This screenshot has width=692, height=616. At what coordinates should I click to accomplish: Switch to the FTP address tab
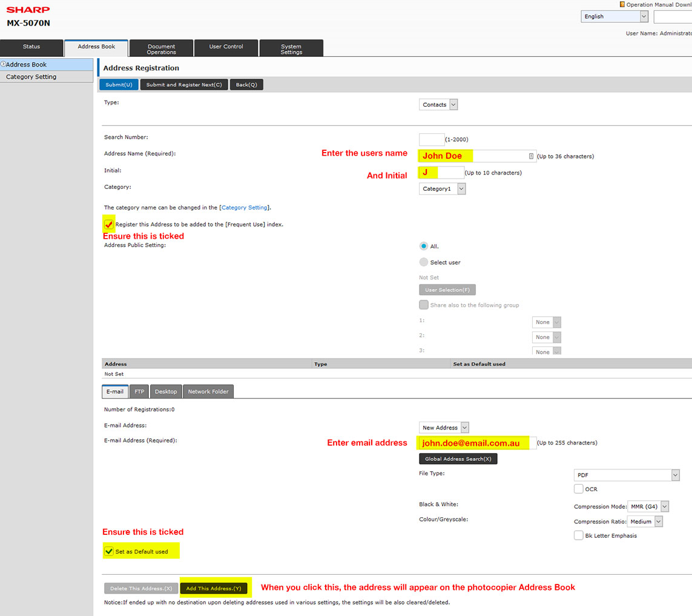[139, 392]
